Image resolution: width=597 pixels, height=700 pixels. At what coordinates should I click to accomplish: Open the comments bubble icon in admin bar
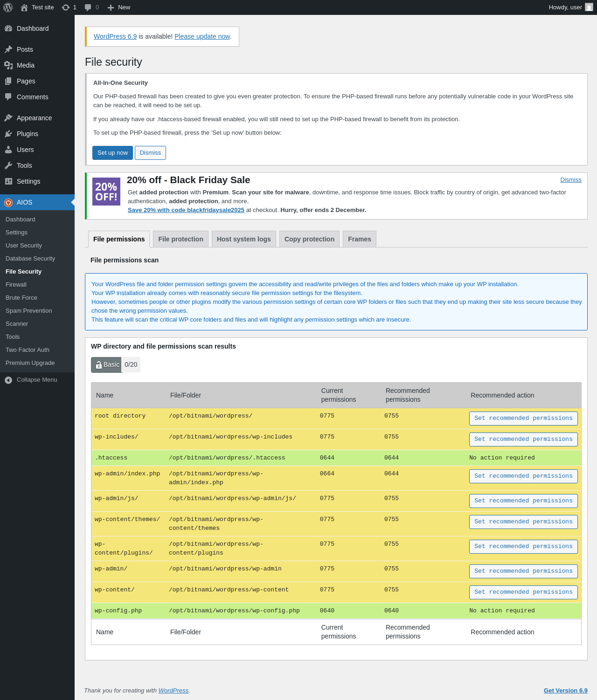coord(88,7)
